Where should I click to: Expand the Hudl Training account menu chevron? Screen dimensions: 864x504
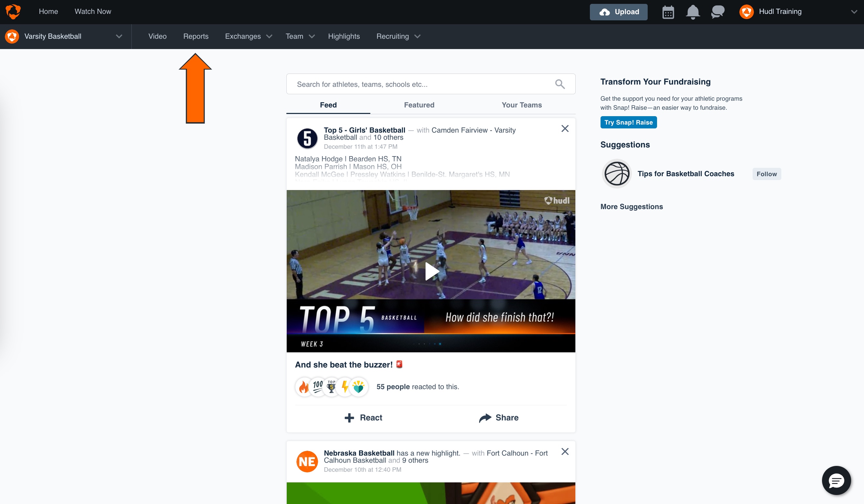tap(854, 12)
